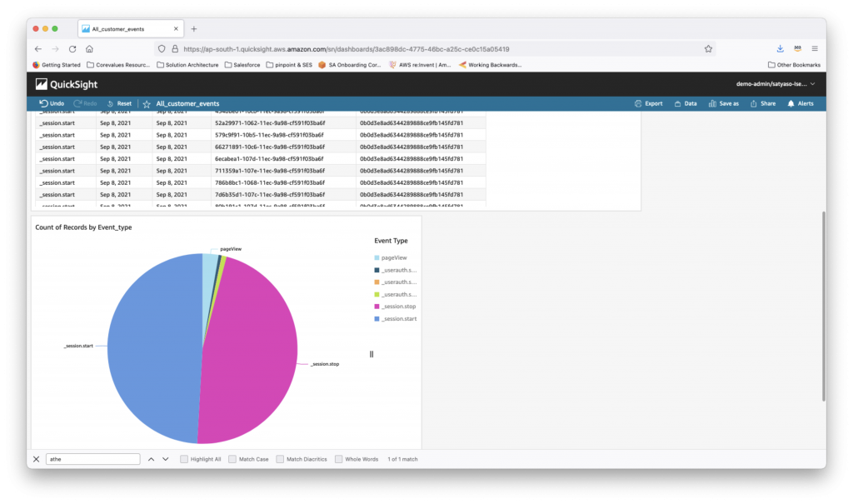The image size is (853, 504).
Task: Click the Count of Records by Event_type title
Action: [83, 227]
